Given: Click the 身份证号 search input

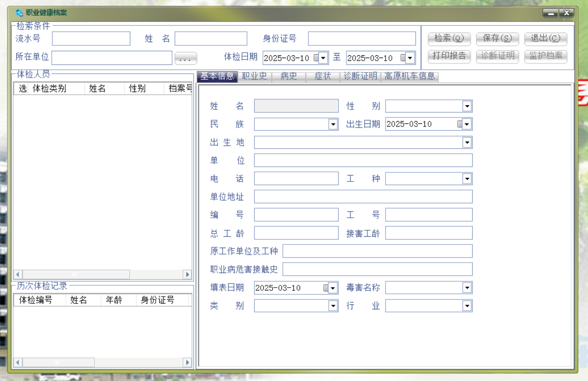Looking at the screenshot, I should click(x=362, y=39).
